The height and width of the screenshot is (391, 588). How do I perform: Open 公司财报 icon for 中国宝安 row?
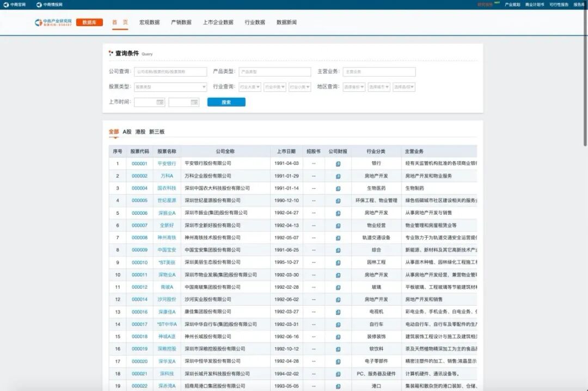pos(338,250)
